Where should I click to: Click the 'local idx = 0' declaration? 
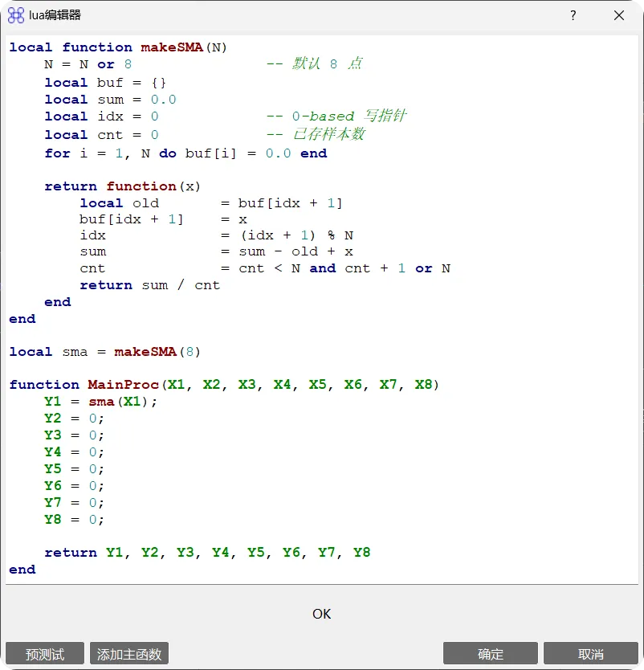pos(102,116)
